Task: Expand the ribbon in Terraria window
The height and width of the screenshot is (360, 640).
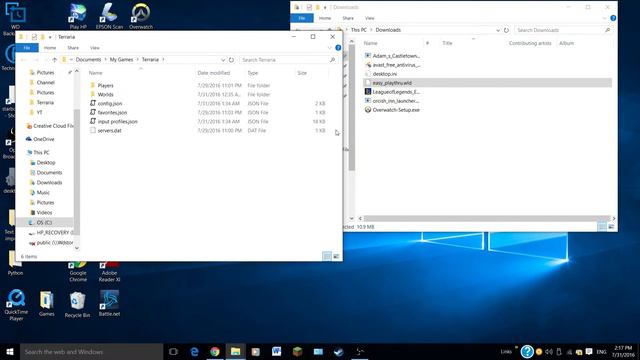Action: coord(330,48)
